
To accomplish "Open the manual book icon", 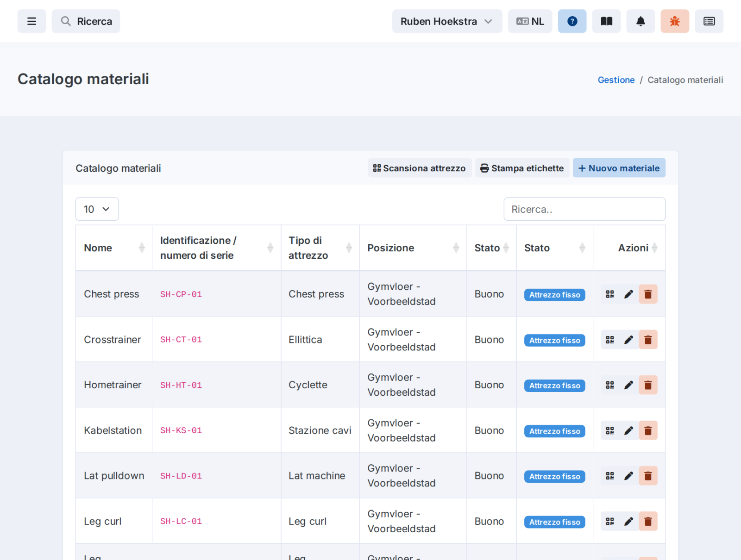I will click(x=606, y=21).
